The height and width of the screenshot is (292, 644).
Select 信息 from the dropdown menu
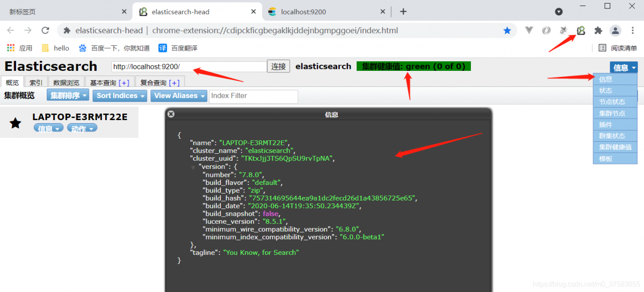point(615,79)
